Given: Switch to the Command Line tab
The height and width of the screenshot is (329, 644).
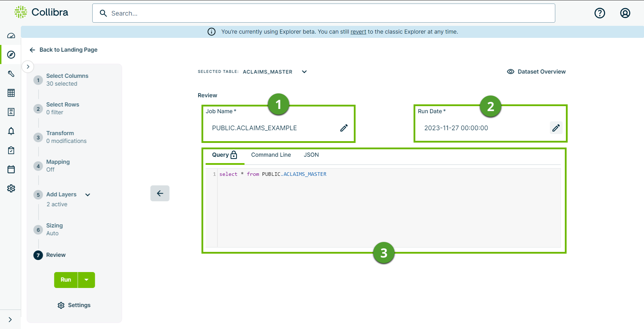Looking at the screenshot, I should (271, 155).
